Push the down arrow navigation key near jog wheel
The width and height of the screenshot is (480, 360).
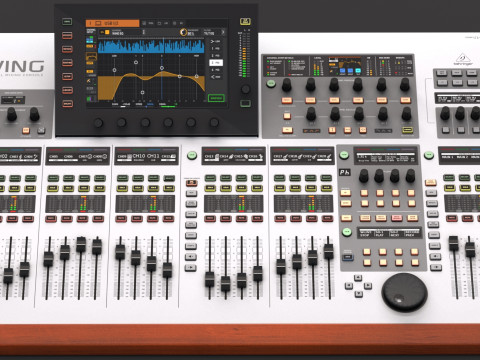[358, 294]
